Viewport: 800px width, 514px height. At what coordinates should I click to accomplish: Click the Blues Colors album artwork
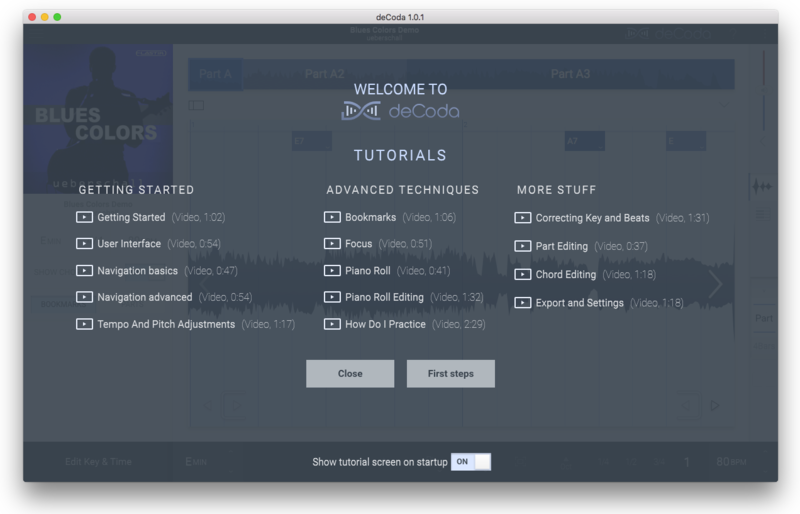[x=98, y=118]
